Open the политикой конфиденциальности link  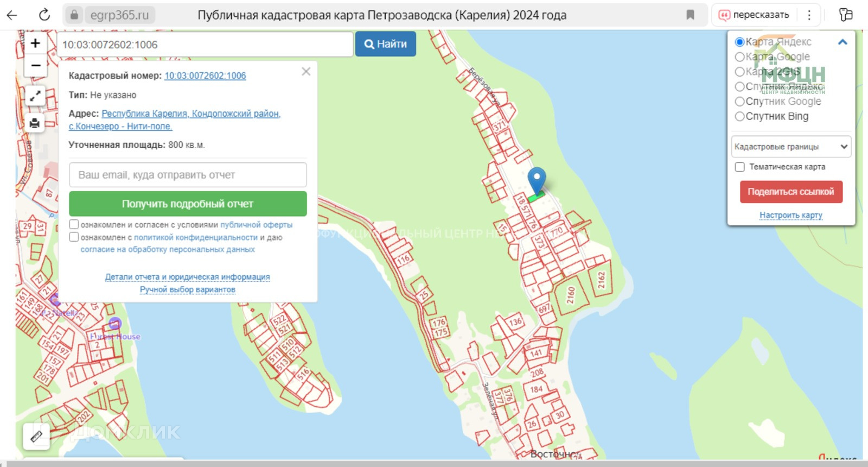coord(196,237)
